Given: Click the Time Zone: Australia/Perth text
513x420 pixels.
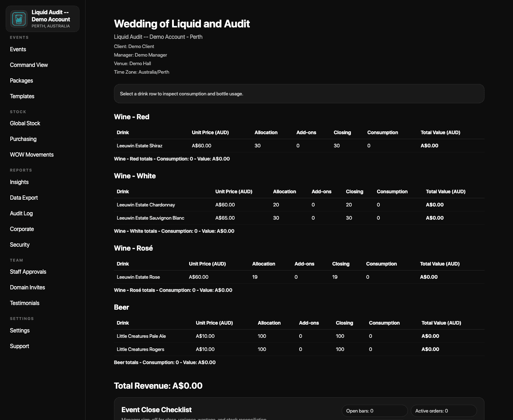Looking at the screenshot, I should click(141, 72).
